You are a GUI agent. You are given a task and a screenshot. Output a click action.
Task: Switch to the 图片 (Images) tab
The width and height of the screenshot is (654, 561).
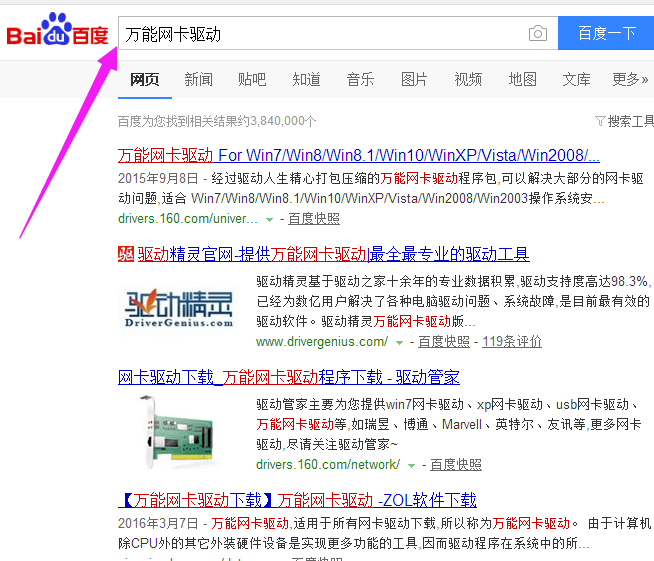pyautogui.click(x=414, y=79)
